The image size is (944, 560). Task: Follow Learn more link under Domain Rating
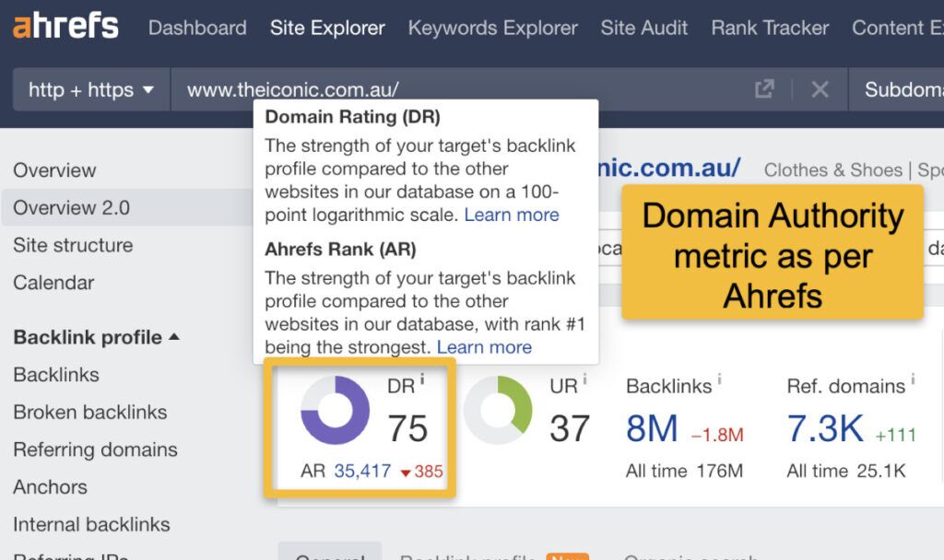(512, 215)
